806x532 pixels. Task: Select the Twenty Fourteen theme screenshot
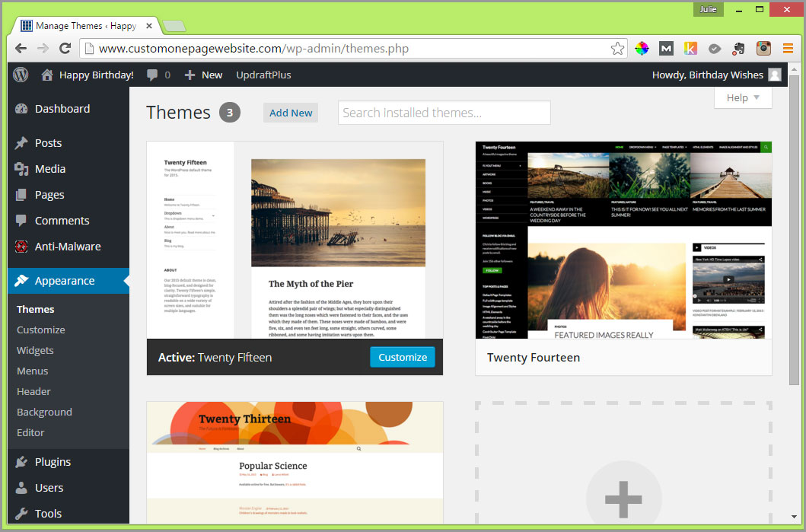tap(623, 240)
